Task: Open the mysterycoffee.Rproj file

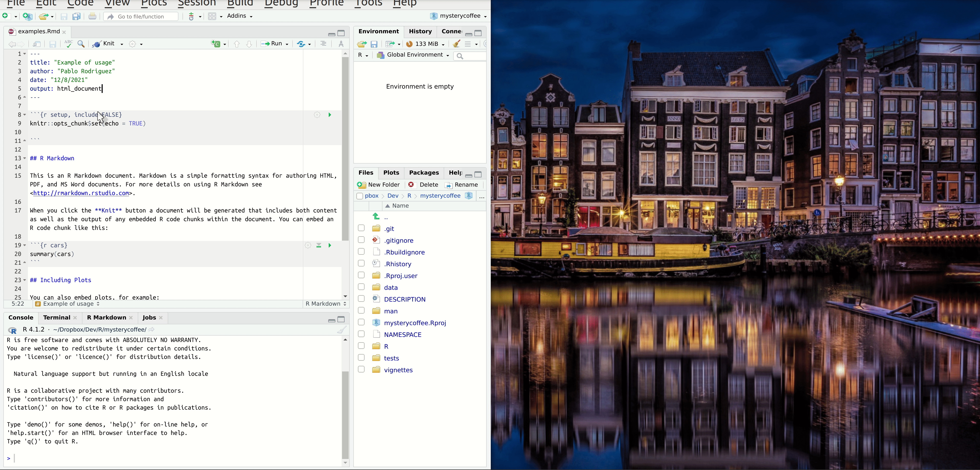Action: (x=415, y=323)
